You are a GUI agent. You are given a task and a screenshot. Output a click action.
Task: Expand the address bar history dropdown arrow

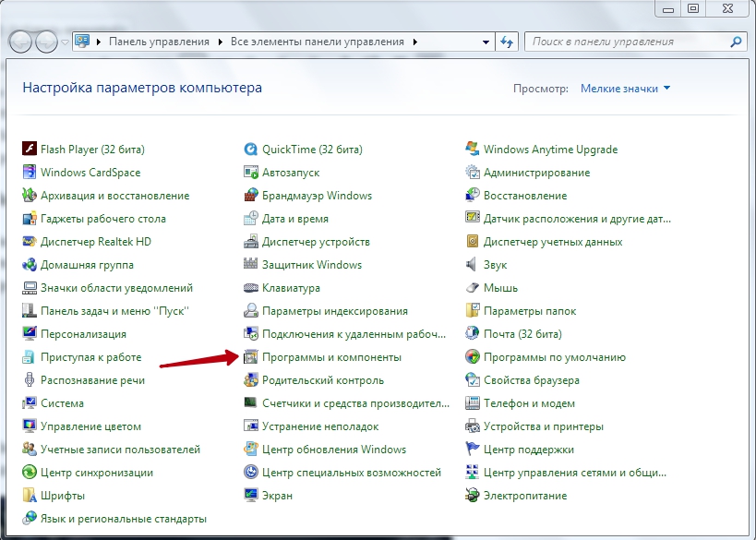(486, 42)
